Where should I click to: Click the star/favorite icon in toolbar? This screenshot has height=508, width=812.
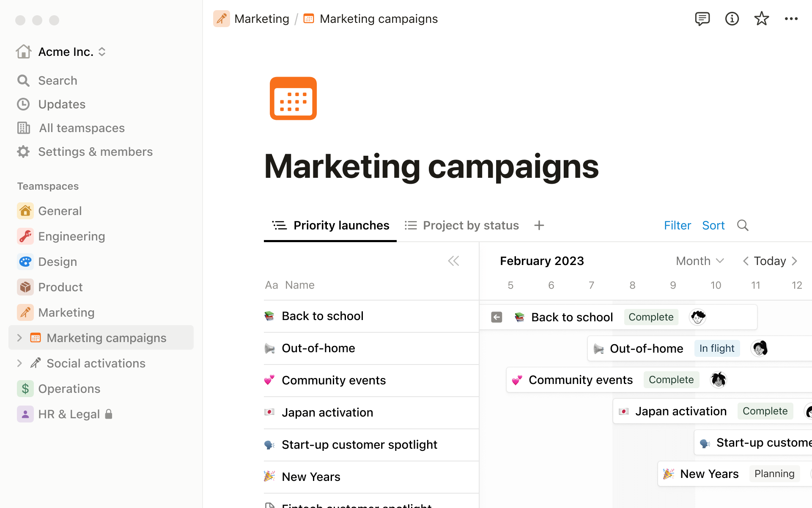coord(762,19)
